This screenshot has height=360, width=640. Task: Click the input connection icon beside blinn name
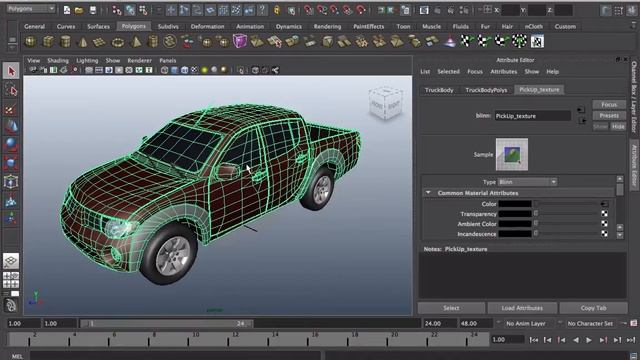pyautogui.click(x=581, y=110)
